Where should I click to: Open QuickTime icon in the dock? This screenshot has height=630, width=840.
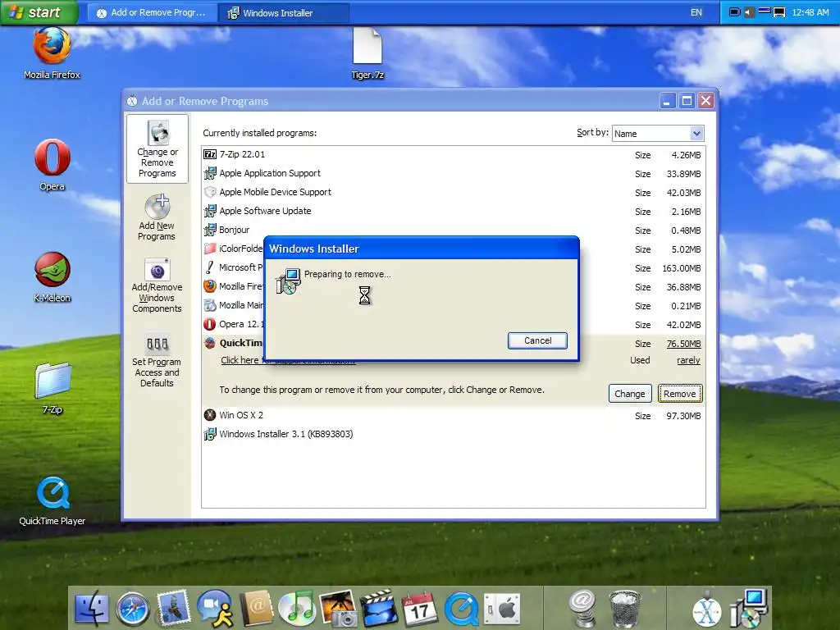click(x=461, y=609)
